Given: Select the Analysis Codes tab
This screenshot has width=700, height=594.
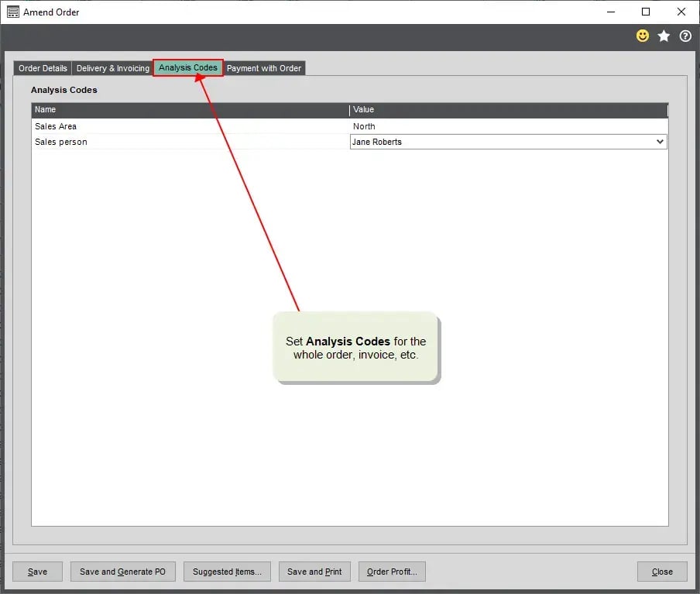Looking at the screenshot, I should click(188, 67).
